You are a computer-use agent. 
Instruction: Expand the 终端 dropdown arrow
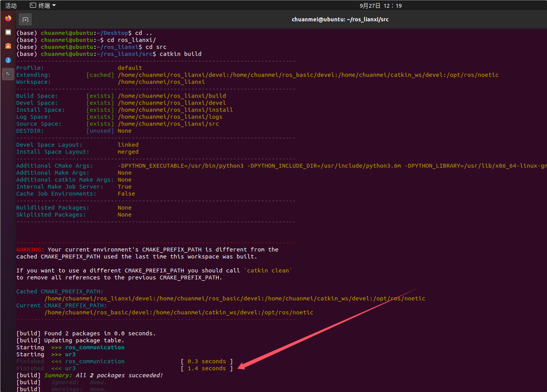[54, 5]
